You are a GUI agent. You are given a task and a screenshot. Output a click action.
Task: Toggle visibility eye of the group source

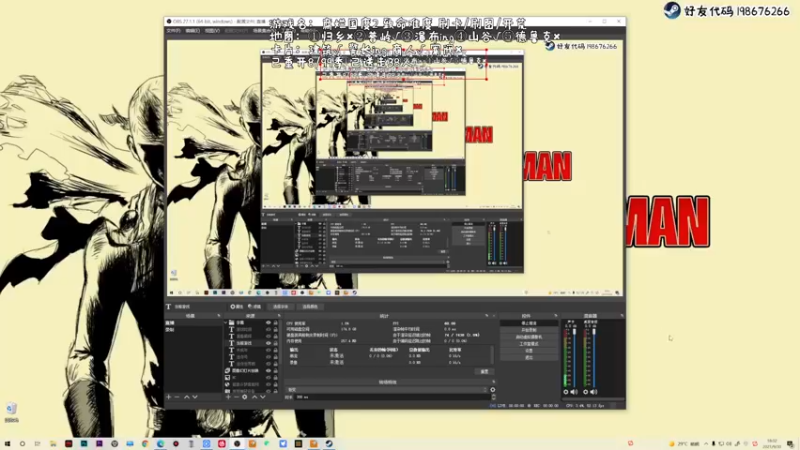(x=268, y=323)
